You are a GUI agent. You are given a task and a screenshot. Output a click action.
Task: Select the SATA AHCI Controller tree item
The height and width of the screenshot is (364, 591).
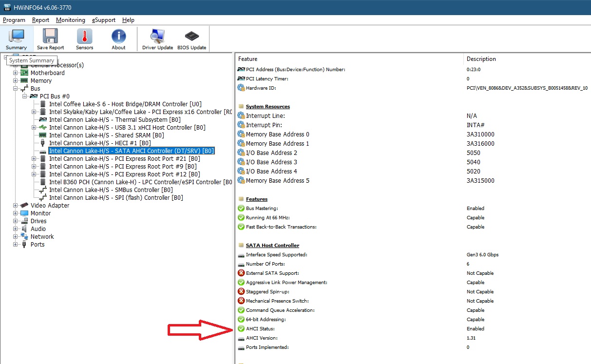click(132, 151)
